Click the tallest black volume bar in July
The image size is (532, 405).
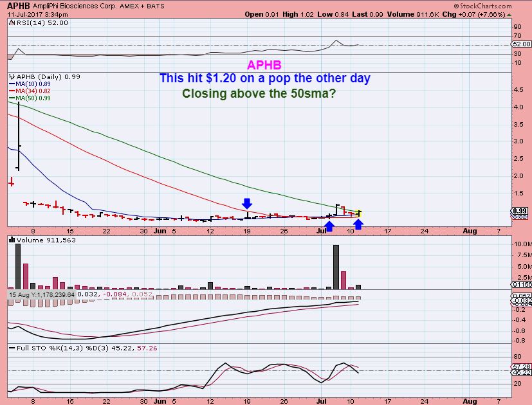(336, 267)
